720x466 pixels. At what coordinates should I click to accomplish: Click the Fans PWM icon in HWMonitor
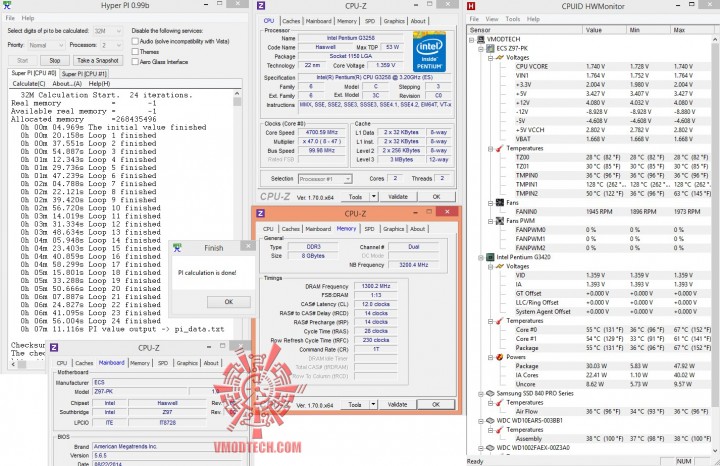pyautogui.click(x=500, y=221)
